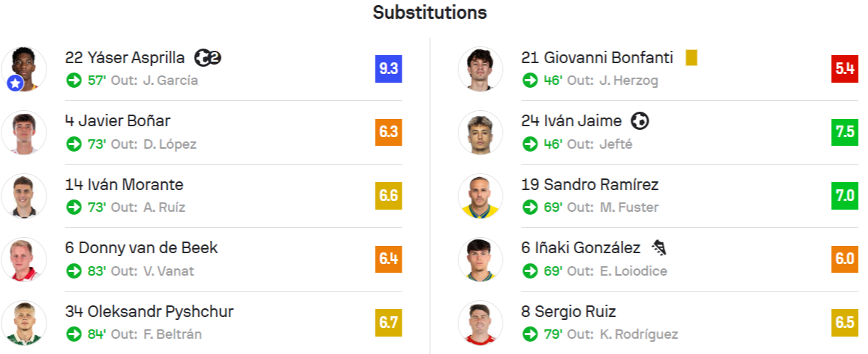This screenshot has width=868, height=354.
Task: Open Javier Boñar's player avatar
Action: point(24,132)
